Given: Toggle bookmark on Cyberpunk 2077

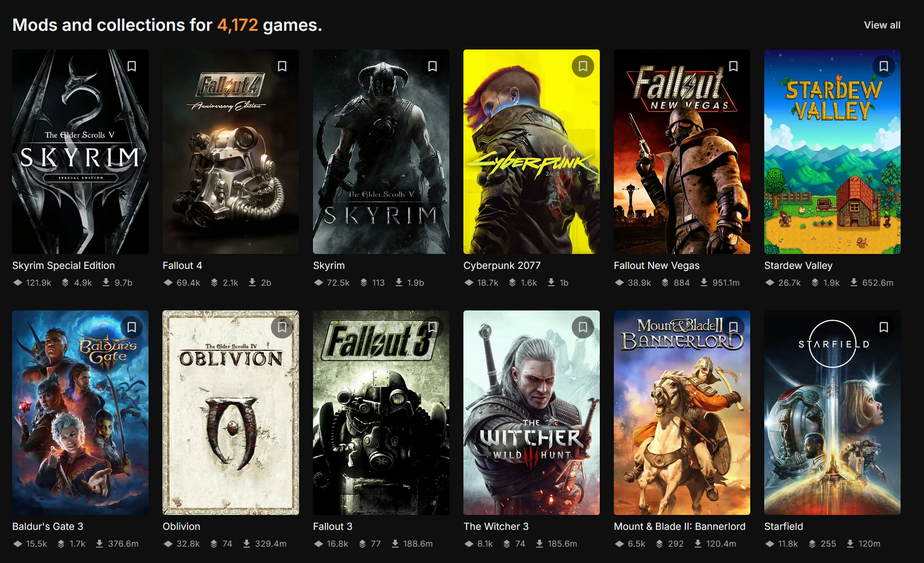Looking at the screenshot, I should click(583, 66).
